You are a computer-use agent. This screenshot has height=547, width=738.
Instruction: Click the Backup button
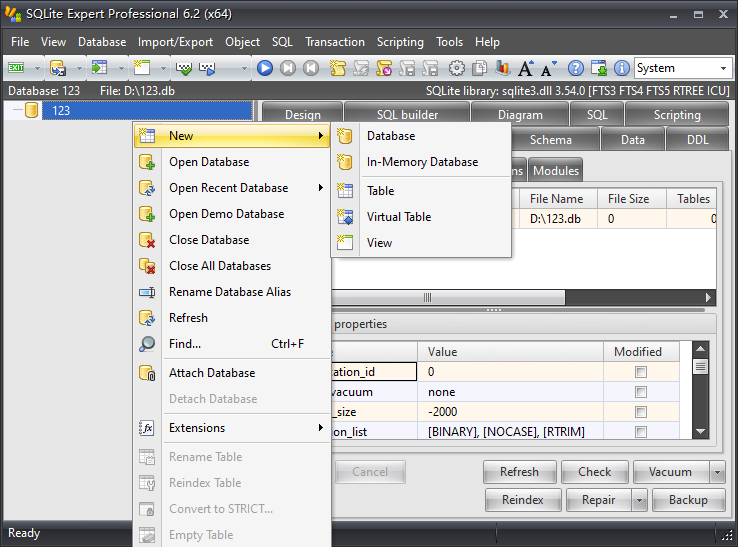coord(688,500)
